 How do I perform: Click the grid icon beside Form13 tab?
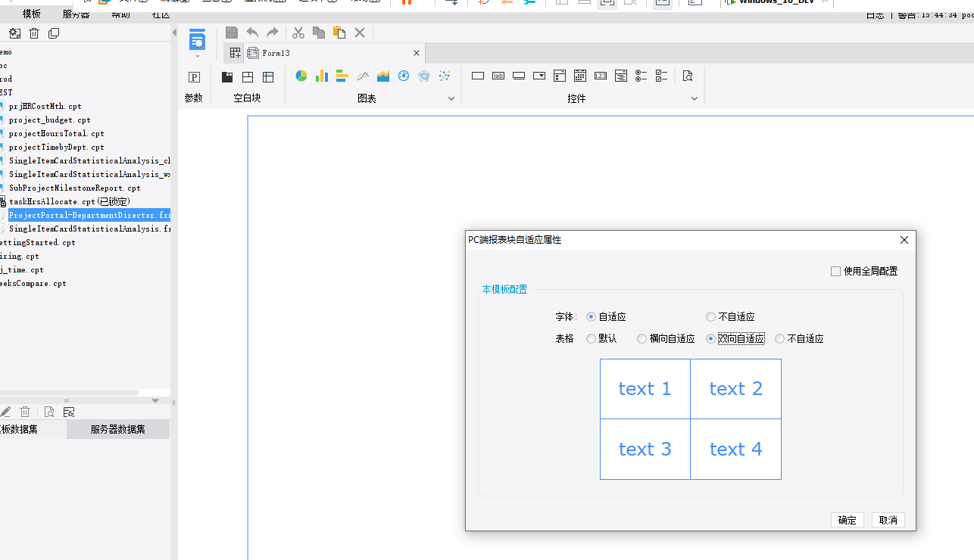tap(236, 53)
